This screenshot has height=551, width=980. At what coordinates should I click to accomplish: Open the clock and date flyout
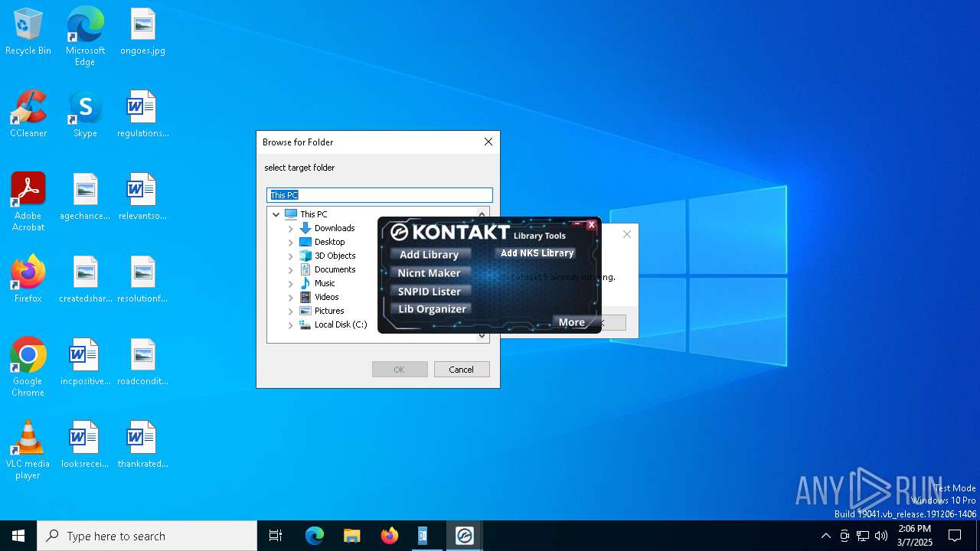[x=915, y=536]
